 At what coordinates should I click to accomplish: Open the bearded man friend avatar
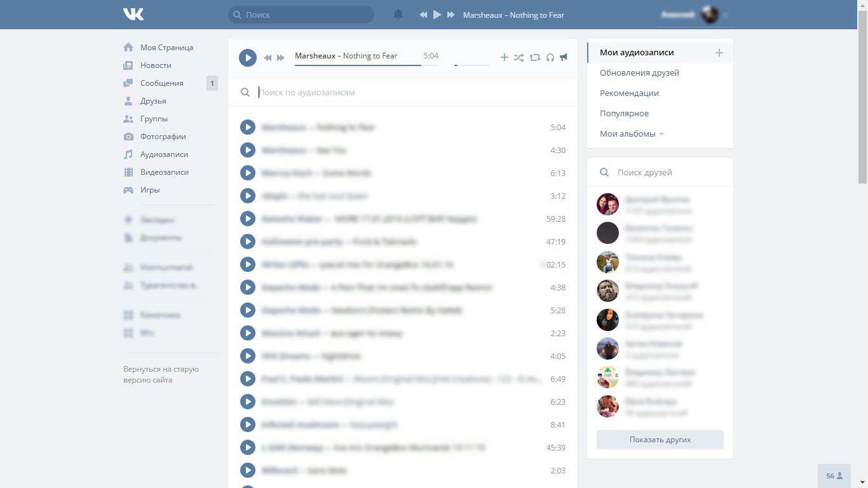[x=608, y=291]
